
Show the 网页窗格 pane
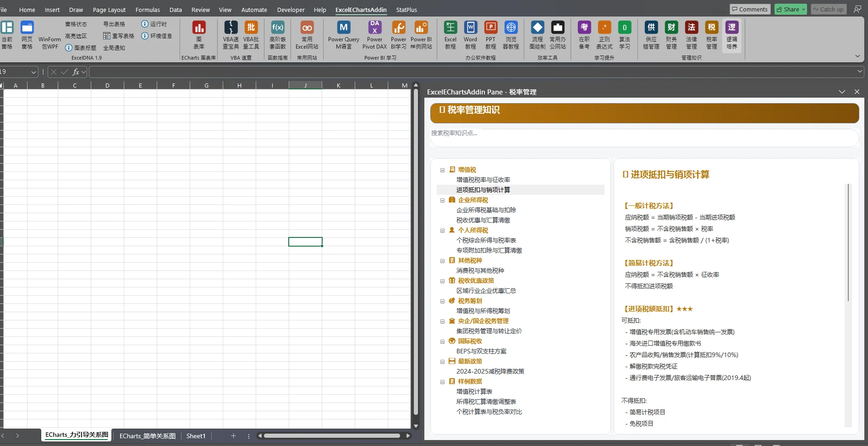[27, 35]
